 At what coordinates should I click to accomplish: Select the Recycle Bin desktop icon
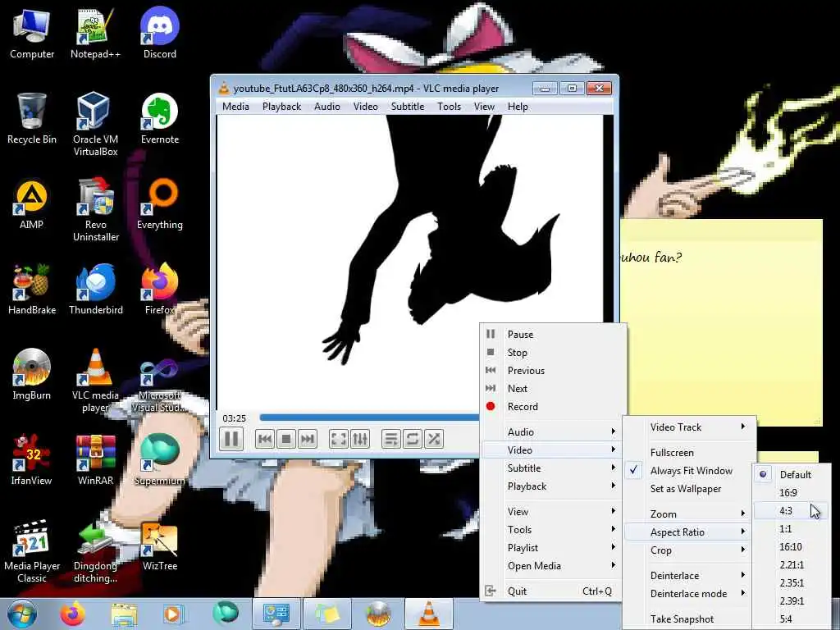click(32, 119)
